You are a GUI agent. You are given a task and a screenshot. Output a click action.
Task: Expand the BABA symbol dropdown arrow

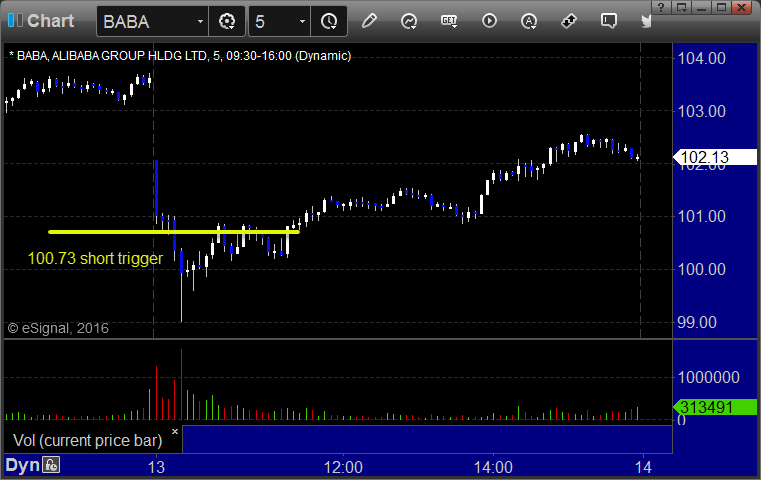tap(200, 21)
